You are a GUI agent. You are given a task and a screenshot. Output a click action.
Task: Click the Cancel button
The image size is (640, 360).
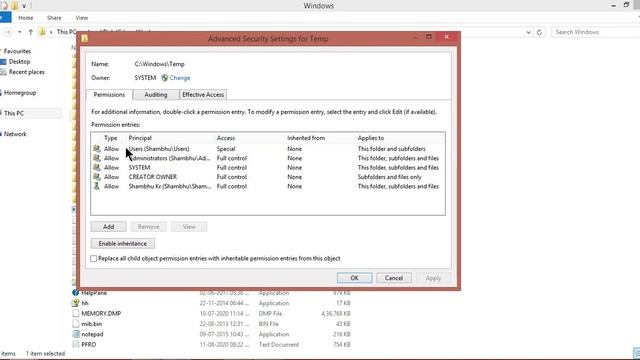394,278
